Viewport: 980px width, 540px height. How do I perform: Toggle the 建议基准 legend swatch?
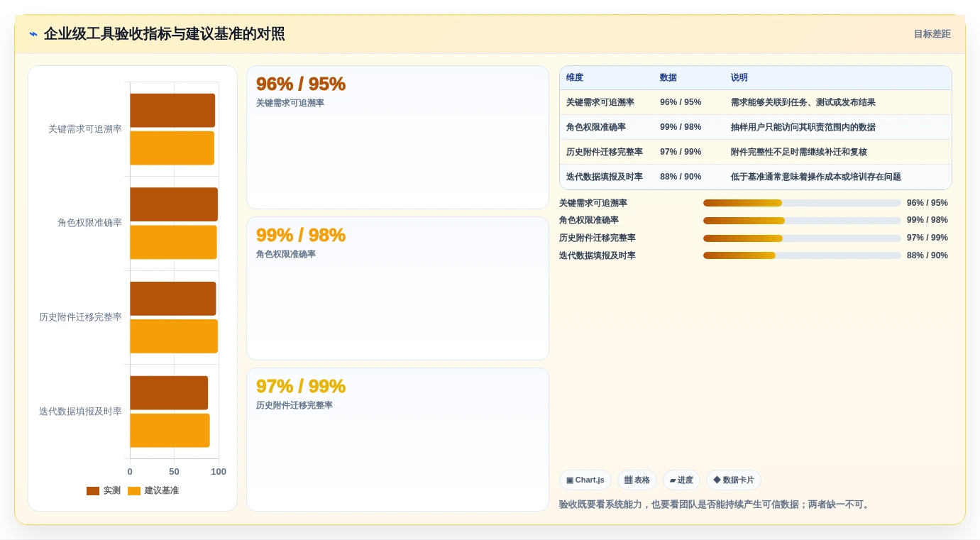click(134, 491)
